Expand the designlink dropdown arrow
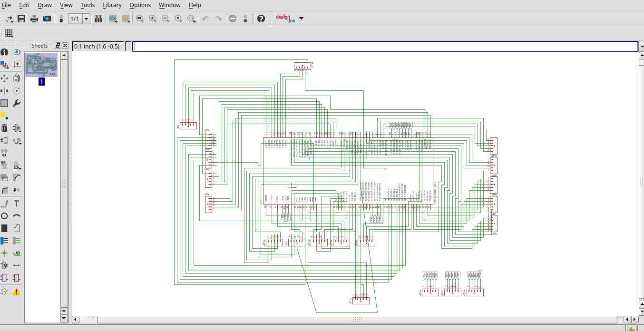 (x=301, y=19)
